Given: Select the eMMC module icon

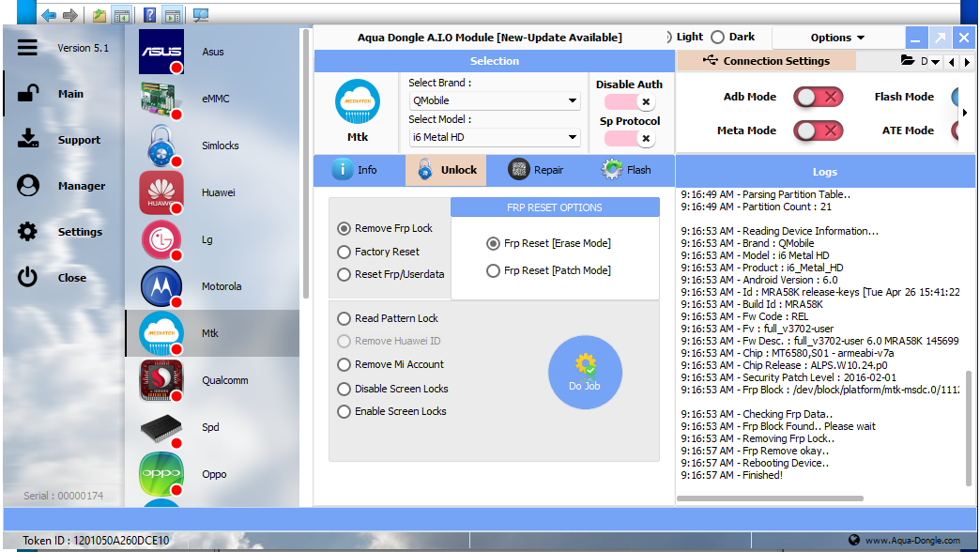Looking at the screenshot, I should tap(161, 99).
